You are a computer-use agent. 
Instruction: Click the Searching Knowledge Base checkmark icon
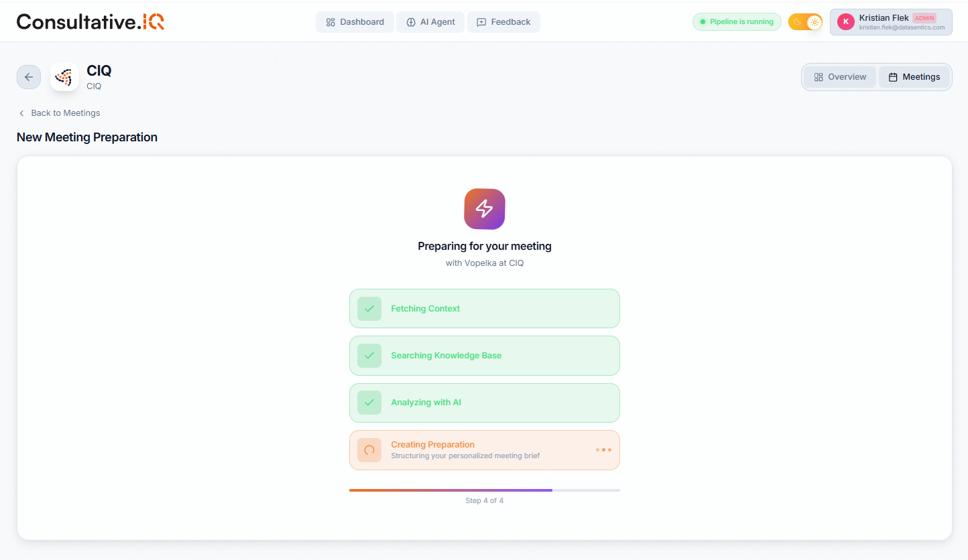point(369,356)
